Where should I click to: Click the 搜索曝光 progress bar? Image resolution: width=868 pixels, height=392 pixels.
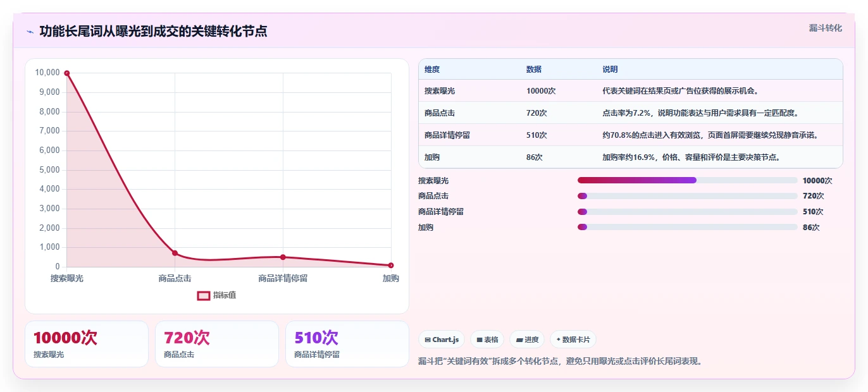687,180
